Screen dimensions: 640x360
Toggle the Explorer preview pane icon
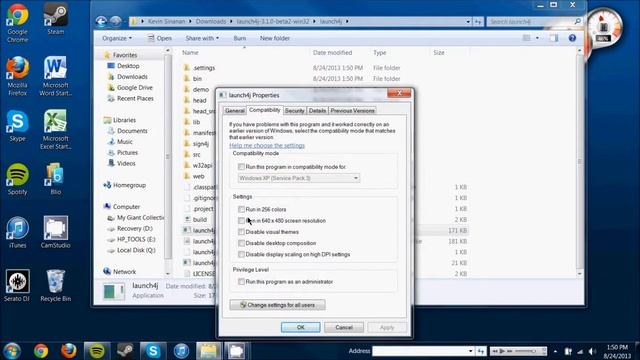pyautogui.click(x=553, y=38)
